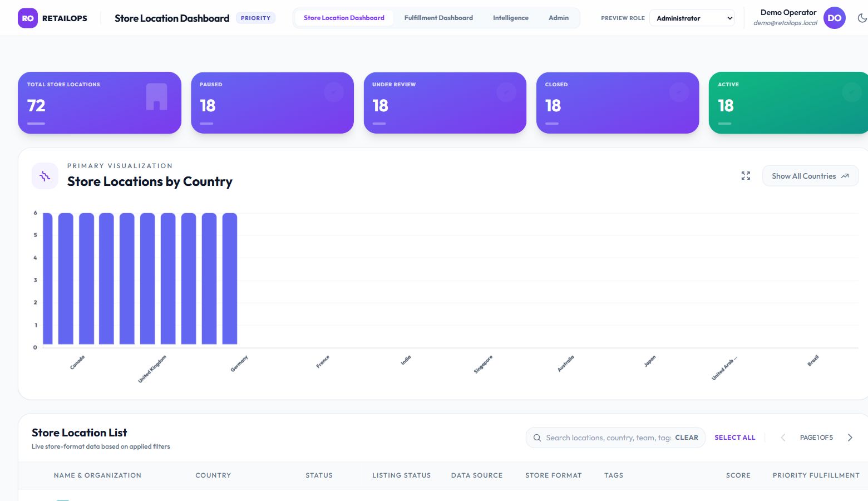This screenshot has width=868, height=501.
Task: Sort by Store Format column header
Action: (x=554, y=475)
